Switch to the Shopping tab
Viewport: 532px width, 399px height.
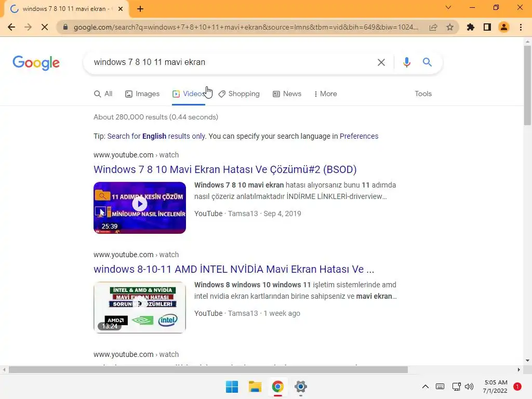(x=239, y=94)
